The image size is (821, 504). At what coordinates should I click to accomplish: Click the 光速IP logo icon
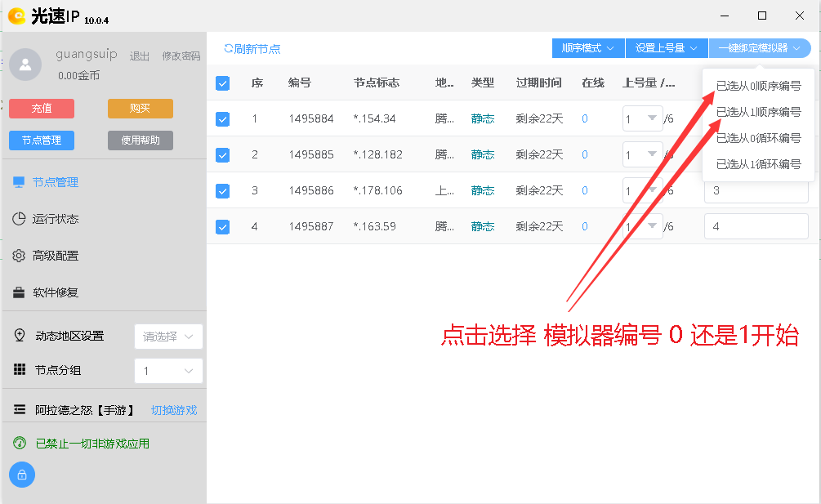point(16,16)
